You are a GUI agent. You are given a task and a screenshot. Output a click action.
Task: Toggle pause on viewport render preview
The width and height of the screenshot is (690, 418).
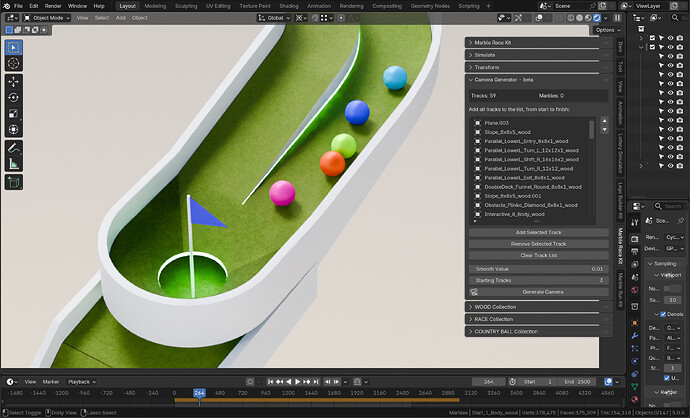pyautogui.click(x=617, y=18)
